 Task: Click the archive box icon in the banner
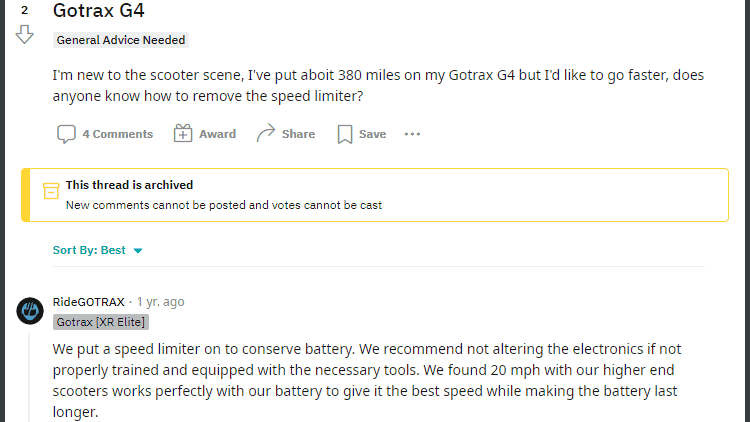(x=50, y=191)
